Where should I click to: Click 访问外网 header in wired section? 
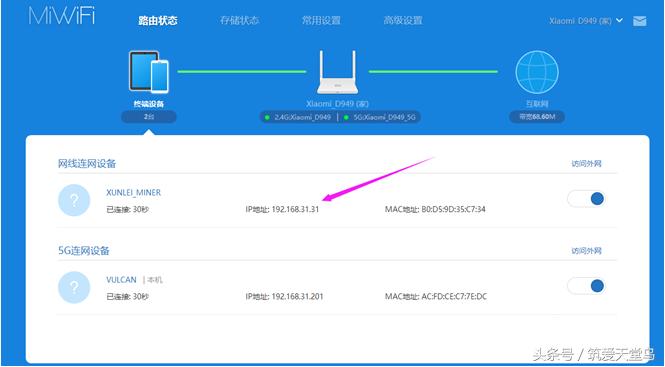pos(587,164)
